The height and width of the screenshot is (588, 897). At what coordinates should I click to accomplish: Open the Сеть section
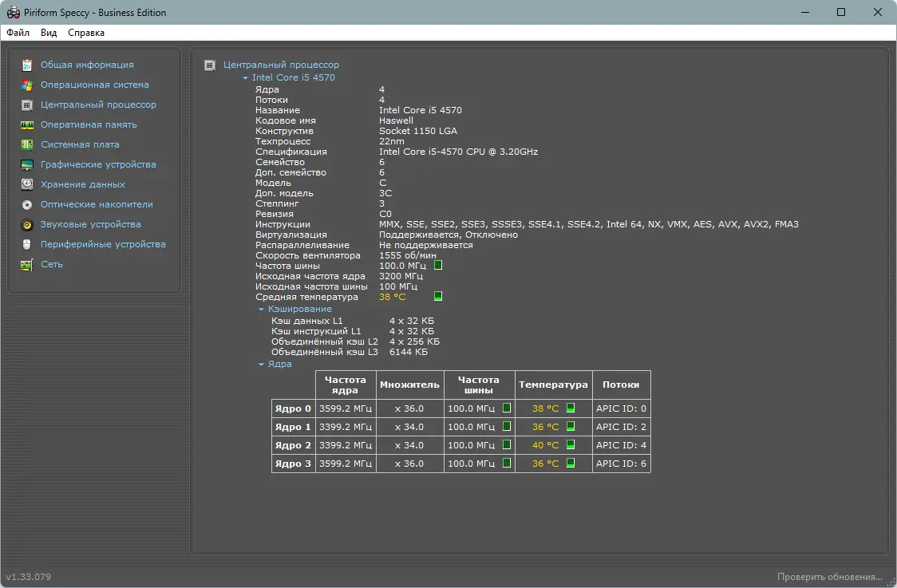pyautogui.click(x=52, y=264)
